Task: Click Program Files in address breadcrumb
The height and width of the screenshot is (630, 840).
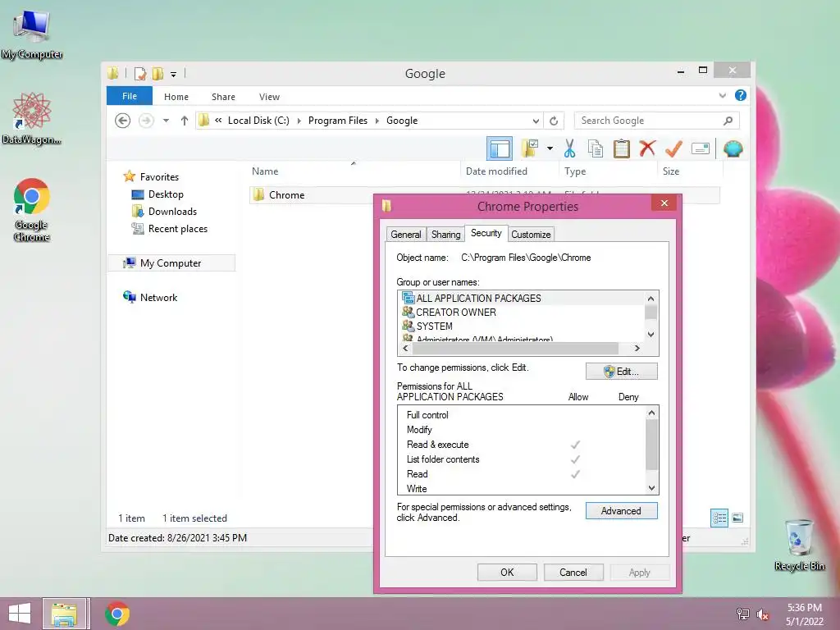Action: click(337, 121)
